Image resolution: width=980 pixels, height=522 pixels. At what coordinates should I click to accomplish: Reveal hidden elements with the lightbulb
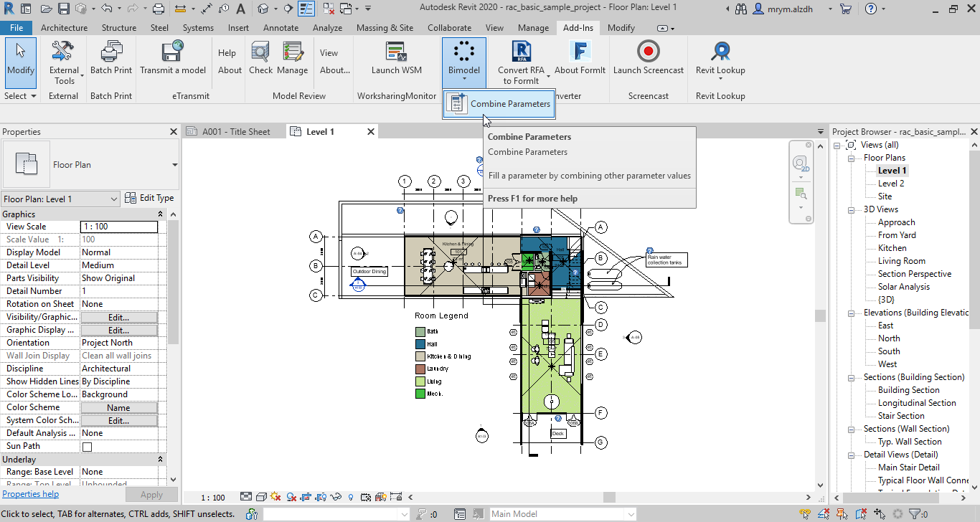[351, 497]
